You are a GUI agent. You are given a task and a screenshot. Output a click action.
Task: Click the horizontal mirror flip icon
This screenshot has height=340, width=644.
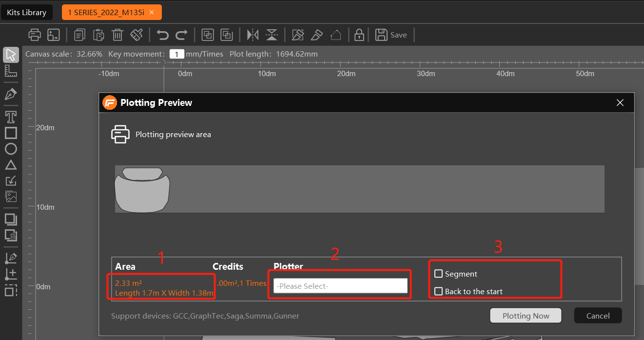click(x=253, y=35)
